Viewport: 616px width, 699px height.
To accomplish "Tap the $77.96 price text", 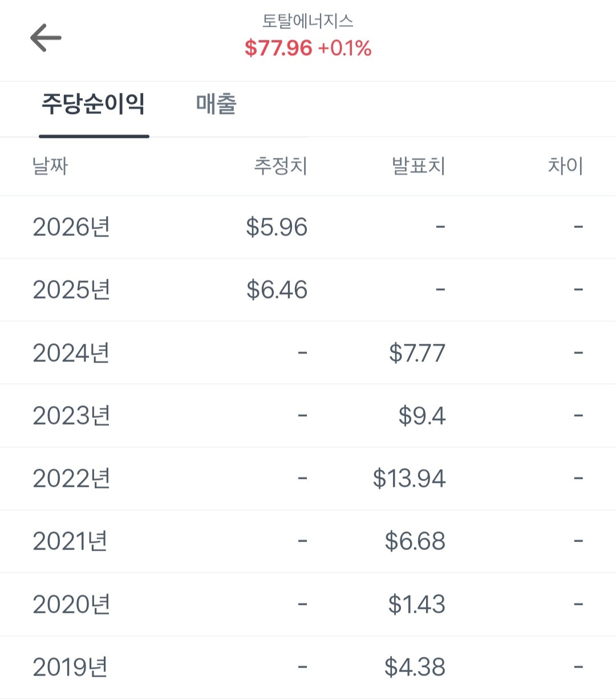I will point(278,48).
